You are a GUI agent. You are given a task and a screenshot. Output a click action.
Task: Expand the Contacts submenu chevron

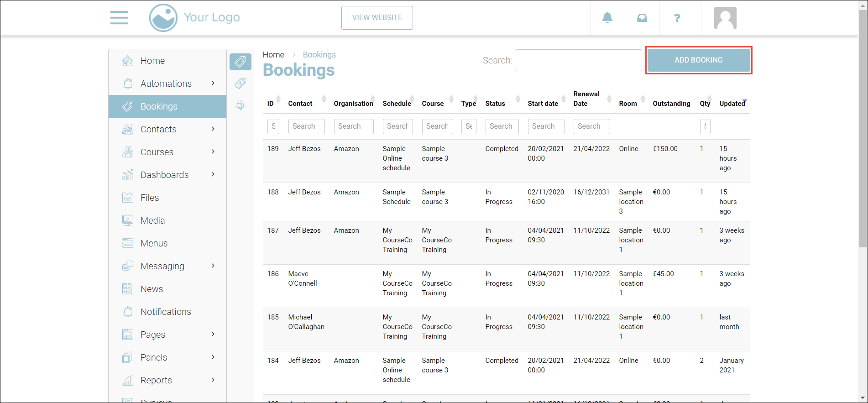pyautogui.click(x=213, y=129)
